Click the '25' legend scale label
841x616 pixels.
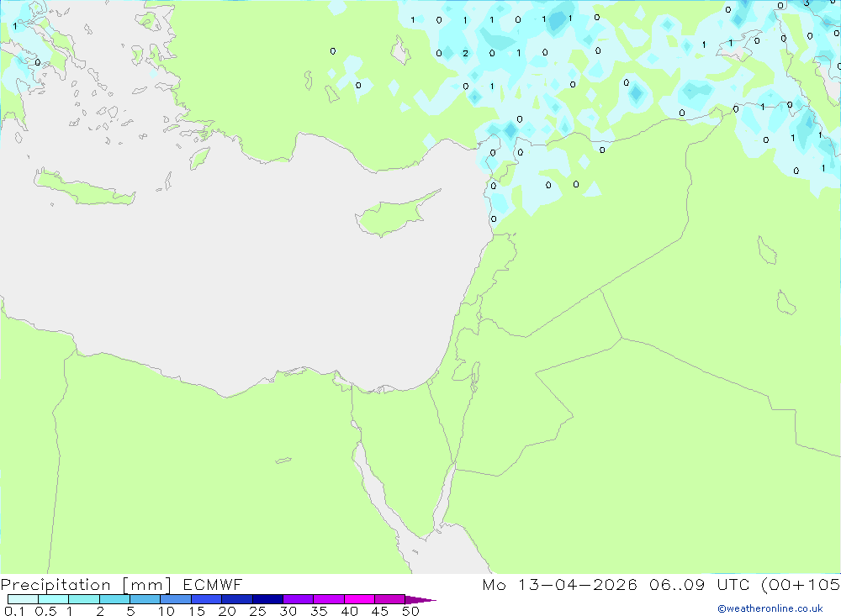click(258, 611)
